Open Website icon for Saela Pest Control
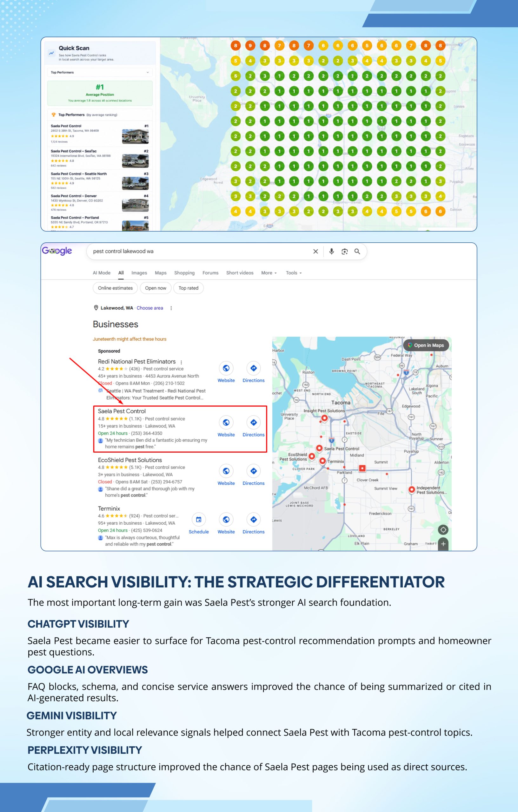The width and height of the screenshot is (518, 812). point(226,422)
